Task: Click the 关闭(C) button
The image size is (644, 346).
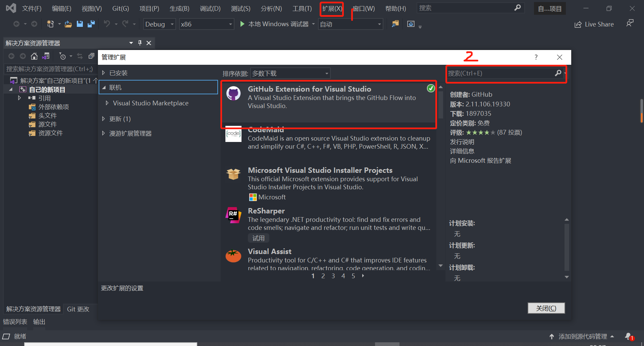Action: click(546, 308)
